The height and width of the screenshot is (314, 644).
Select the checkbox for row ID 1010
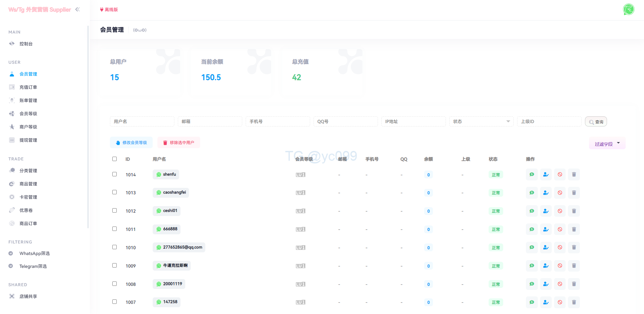click(115, 247)
